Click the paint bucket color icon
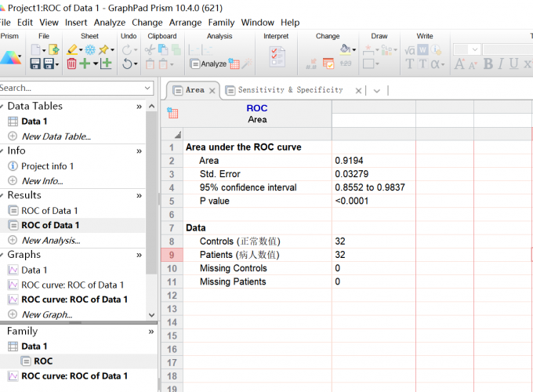Viewport: 533px width, 392px height. pos(345,49)
